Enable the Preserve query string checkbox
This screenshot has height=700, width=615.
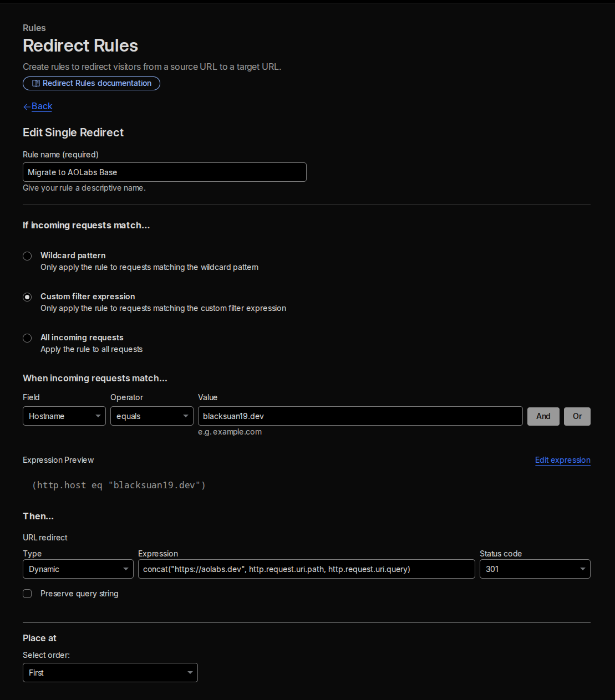coord(27,593)
